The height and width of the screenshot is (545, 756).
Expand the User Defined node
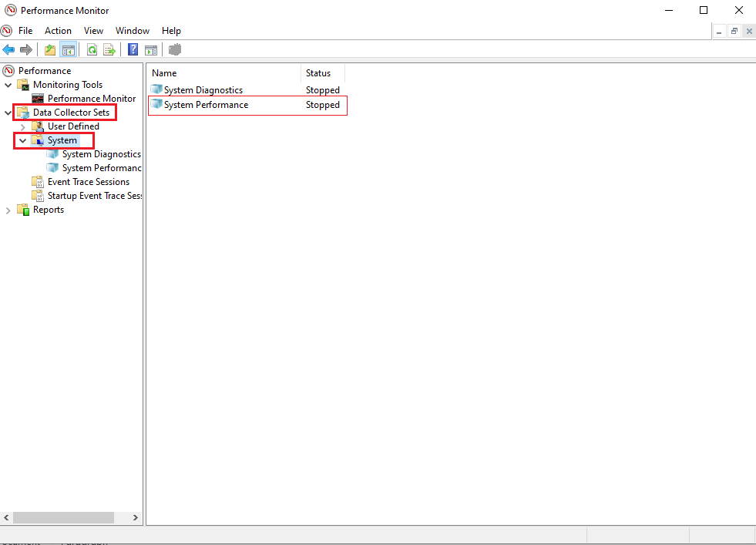[x=22, y=127]
